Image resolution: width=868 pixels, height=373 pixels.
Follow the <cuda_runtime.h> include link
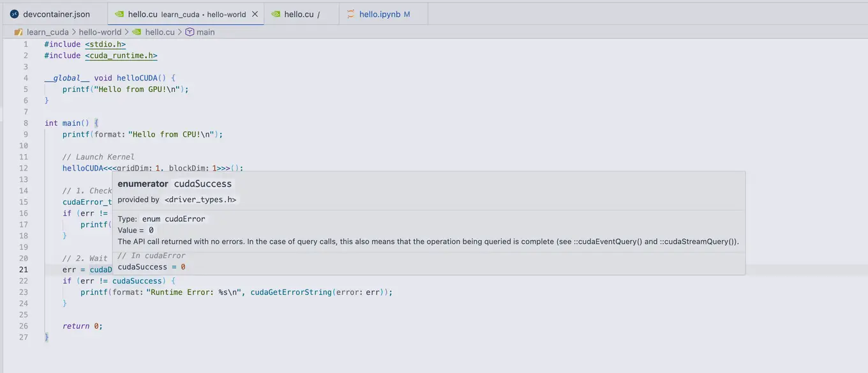tap(121, 56)
